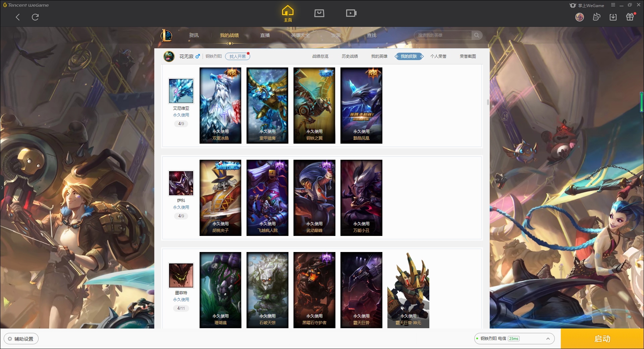Open the 霸天巨兽 skin card
Screen dimensions: 644x349
pos(361,290)
